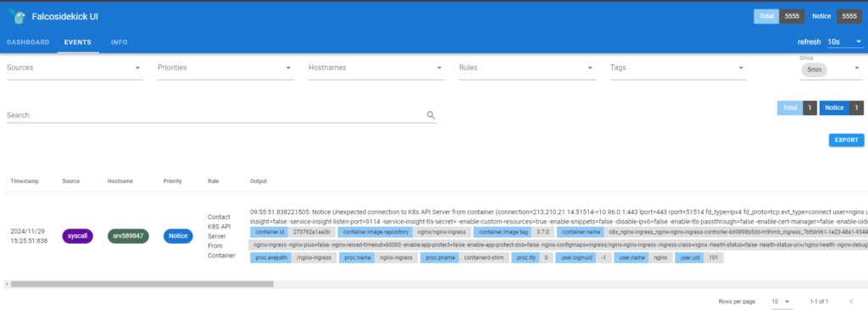This screenshot has width=868, height=314.
Task: Click the Timestamp column header
Action: [x=25, y=181]
